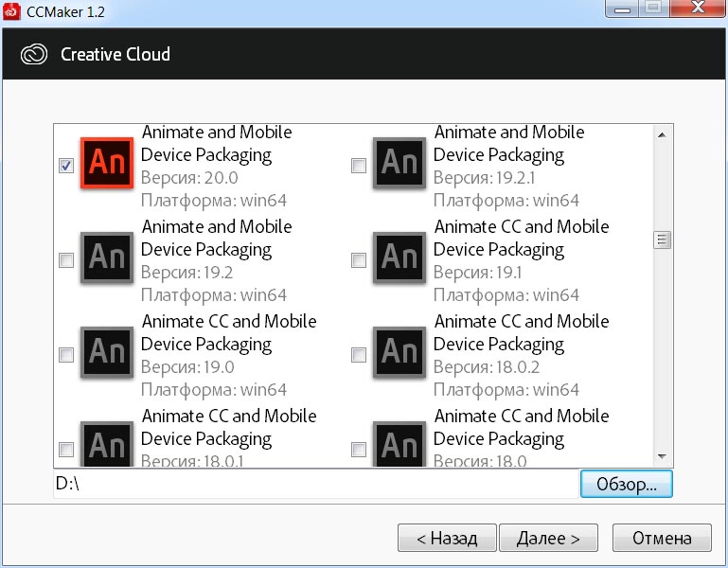Click the 'Версия: 19.1' text
The width and height of the screenshot is (728, 568).
(478, 273)
